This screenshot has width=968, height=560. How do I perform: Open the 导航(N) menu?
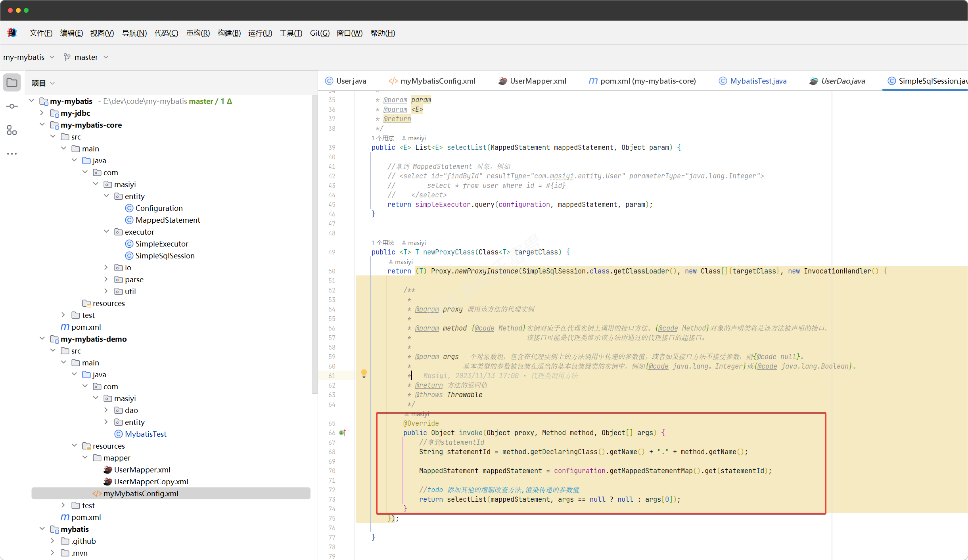[134, 33]
